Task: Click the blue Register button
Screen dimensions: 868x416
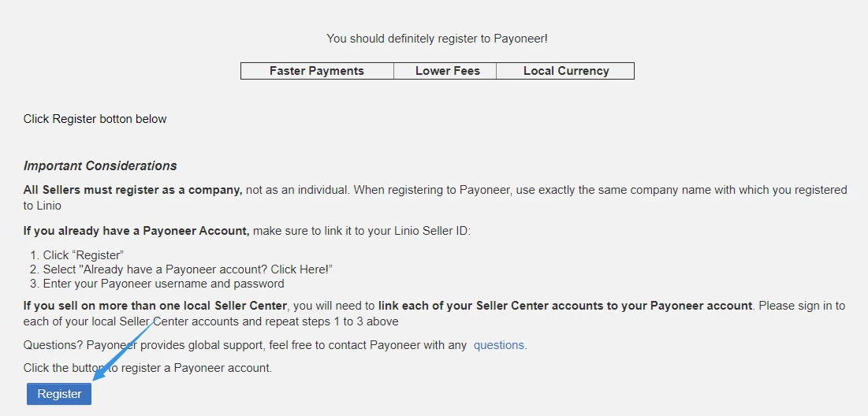Action: click(59, 394)
